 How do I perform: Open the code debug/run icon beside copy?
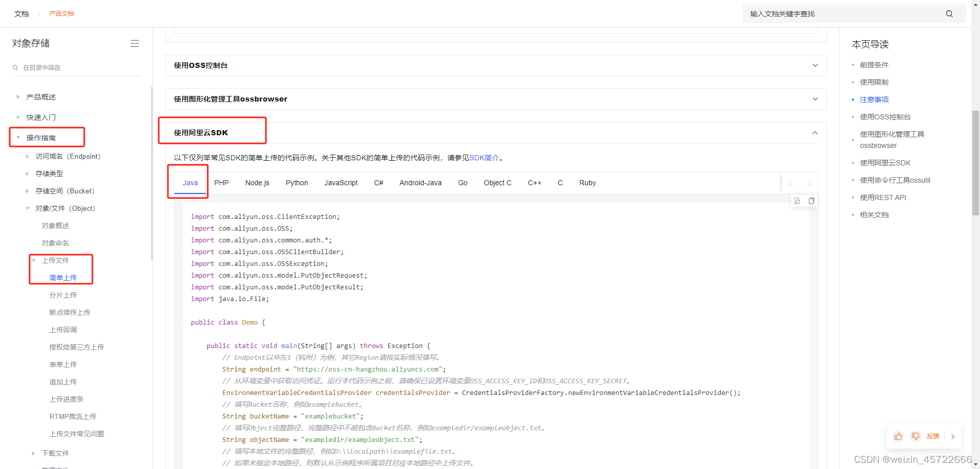point(797,201)
